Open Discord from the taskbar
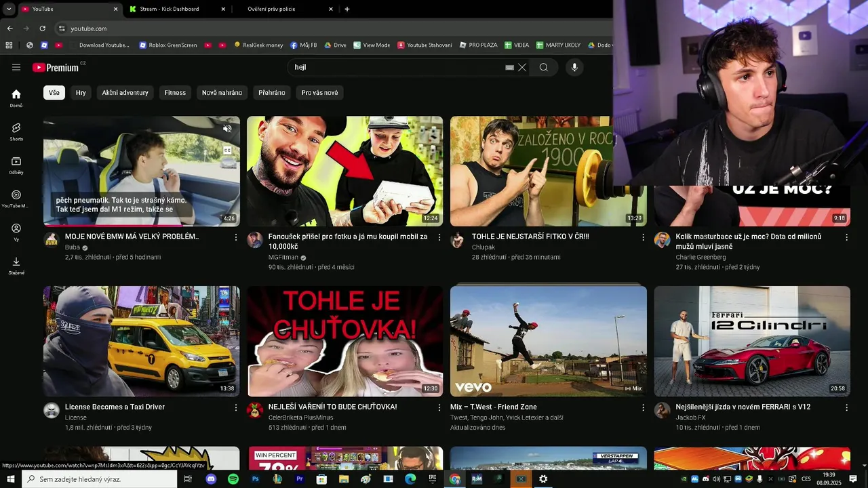The image size is (868, 488). (x=211, y=479)
